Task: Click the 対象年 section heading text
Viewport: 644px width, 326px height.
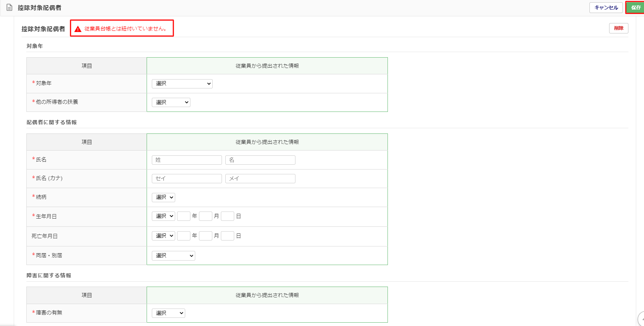Action: click(35, 46)
